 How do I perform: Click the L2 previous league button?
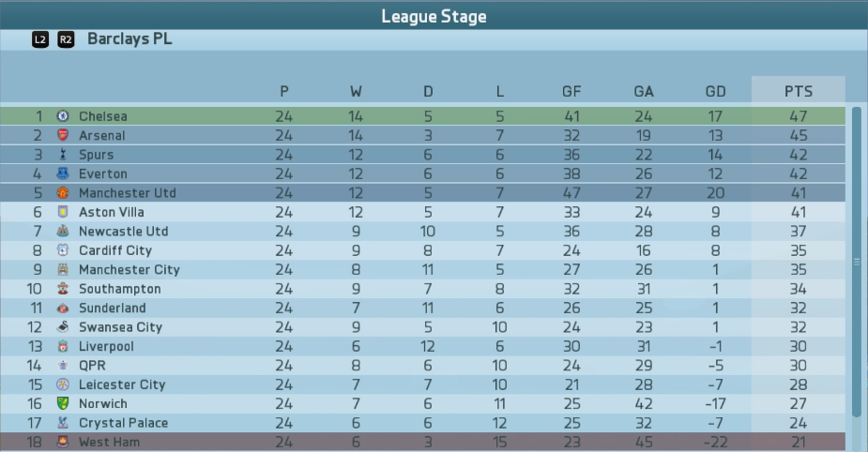coord(39,39)
